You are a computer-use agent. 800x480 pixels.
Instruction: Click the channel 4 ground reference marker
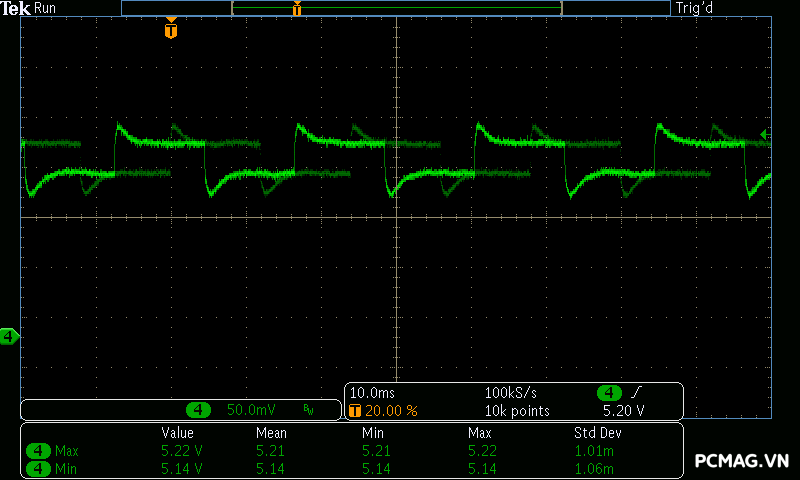point(9,336)
